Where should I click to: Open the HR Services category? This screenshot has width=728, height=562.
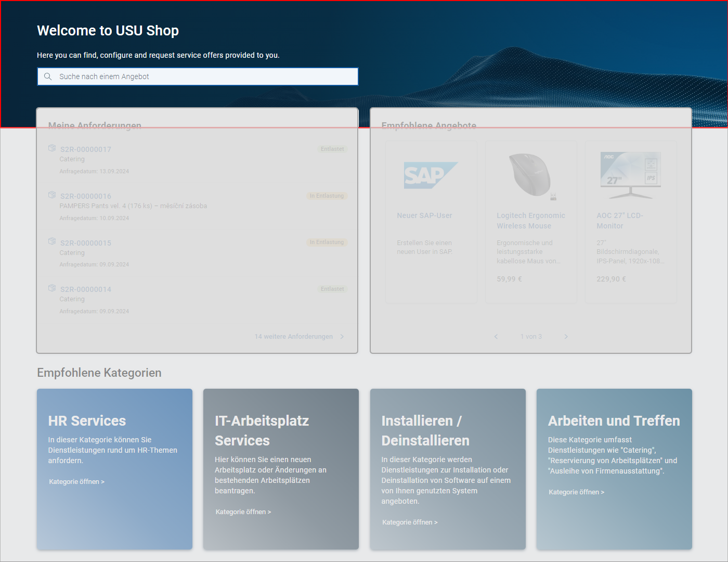(x=77, y=482)
